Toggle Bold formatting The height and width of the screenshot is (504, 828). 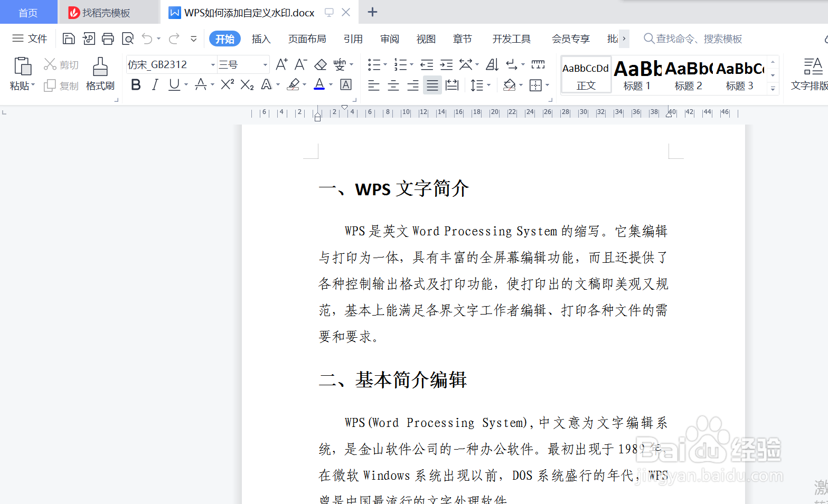pyautogui.click(x=136, y=84)
